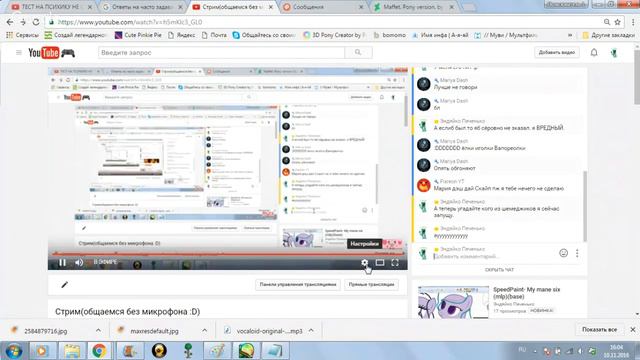Click the YouTube search magnifier button
640x360 pixels.
358,53
